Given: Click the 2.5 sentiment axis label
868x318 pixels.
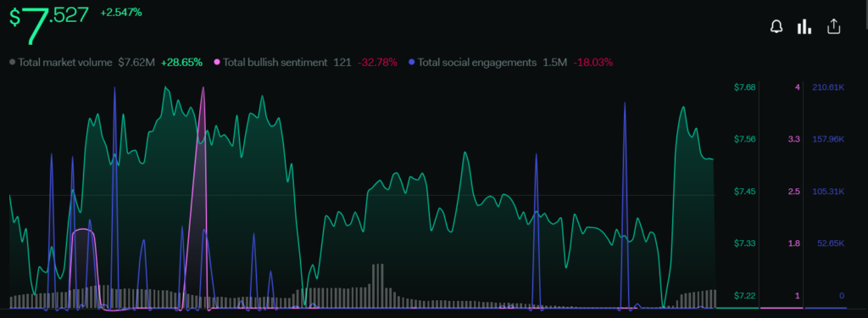Looking at the screenshot, I should pos(794,192).
